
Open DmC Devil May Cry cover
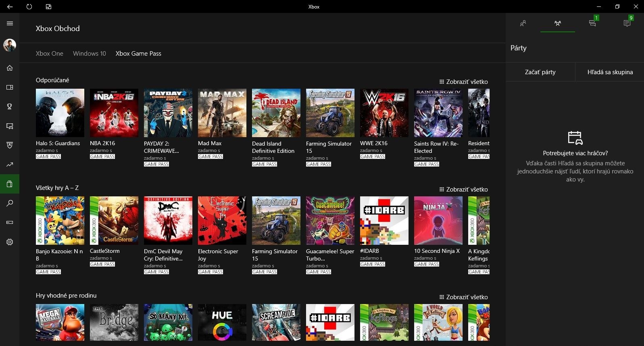pos(168,221)
